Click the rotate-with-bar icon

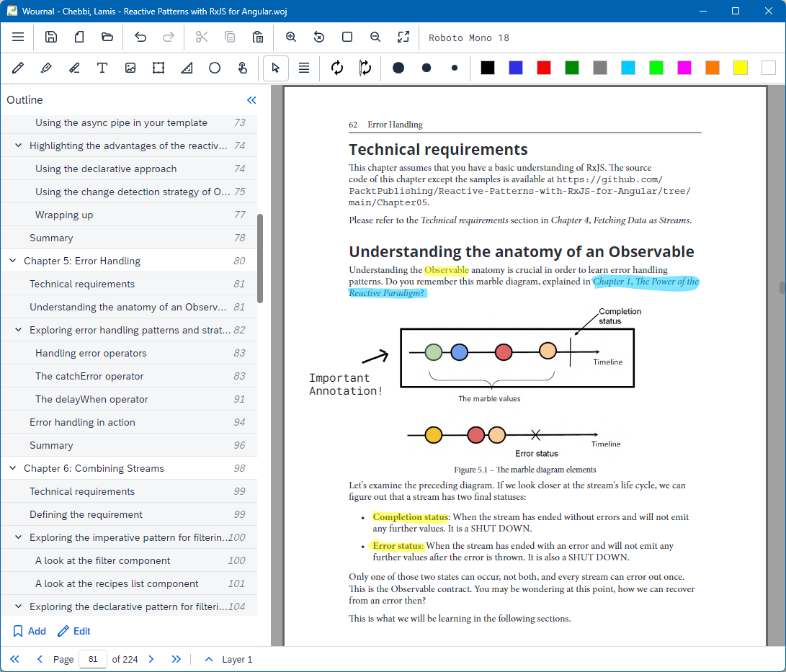tap(365, 68)
